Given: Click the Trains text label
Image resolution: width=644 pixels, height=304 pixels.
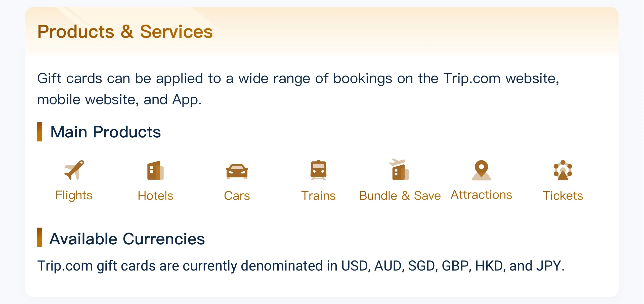Looking at the screenshot, I should 318,196.
